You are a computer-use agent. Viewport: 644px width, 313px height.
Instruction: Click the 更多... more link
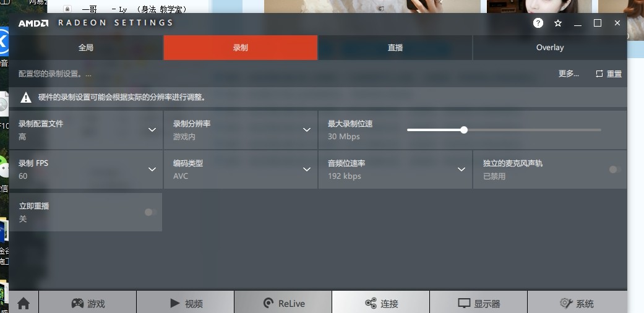click(x=569, y=74)
